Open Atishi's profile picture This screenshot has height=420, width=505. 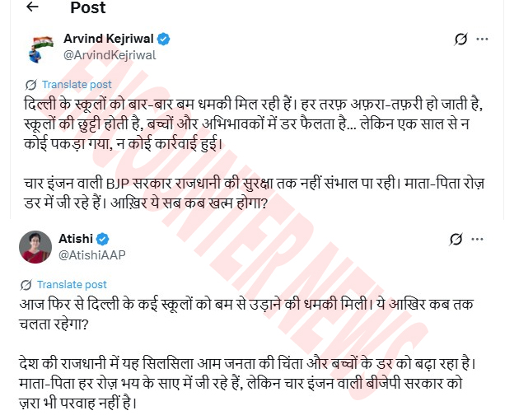coord(35,247)
